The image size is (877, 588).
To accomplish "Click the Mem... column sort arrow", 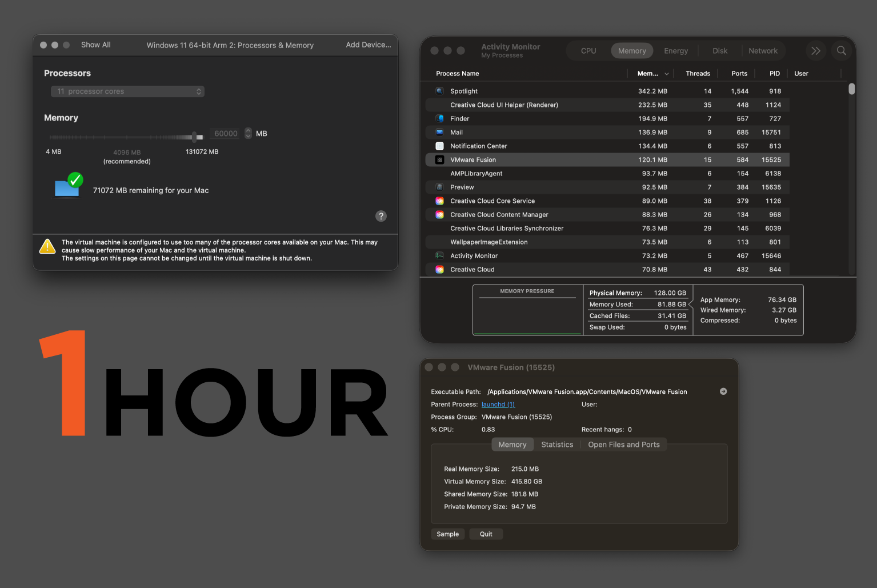I will 666,74.
